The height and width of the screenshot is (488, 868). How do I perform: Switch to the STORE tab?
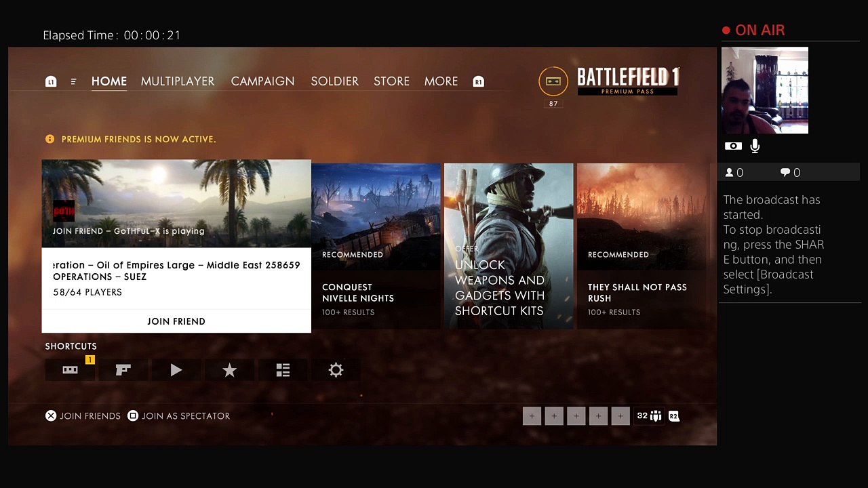391,81
